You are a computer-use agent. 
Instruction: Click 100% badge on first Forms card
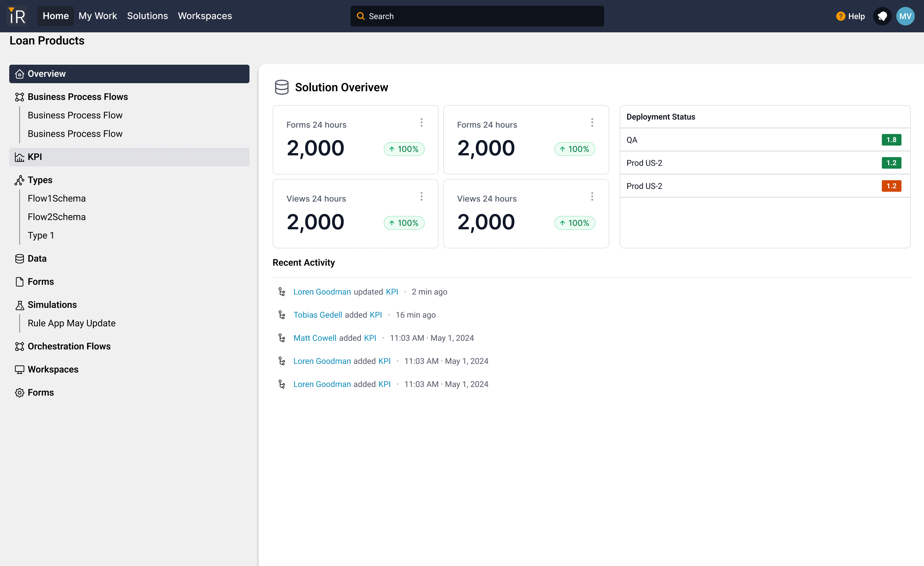pos(404,149)
